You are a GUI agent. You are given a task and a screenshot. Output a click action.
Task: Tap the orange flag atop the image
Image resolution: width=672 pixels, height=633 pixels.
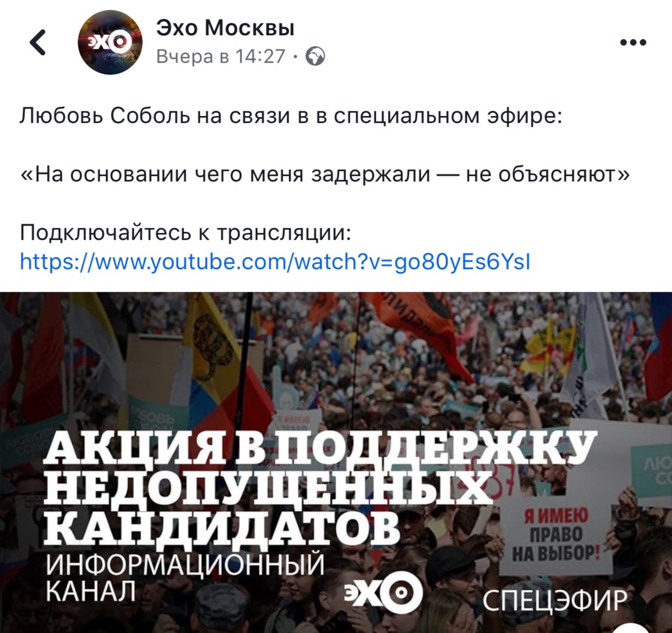(x=417, y=325)
